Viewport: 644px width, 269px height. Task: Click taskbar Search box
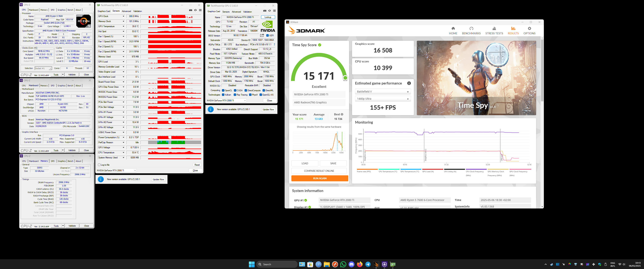pyautogui.click(x=277, y=264)
